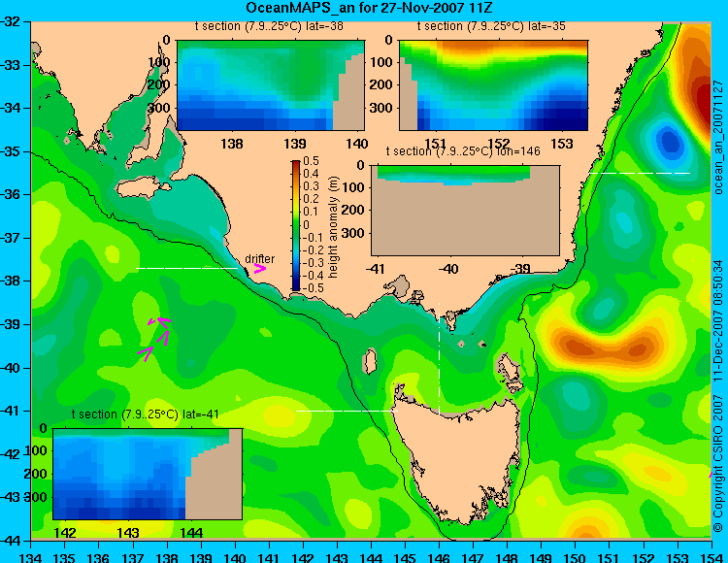This screenshot has width=728, height=563.
Task: Click the -38 label on the left latitude axis
Action: pyautogui.click(x=11, y=281)
